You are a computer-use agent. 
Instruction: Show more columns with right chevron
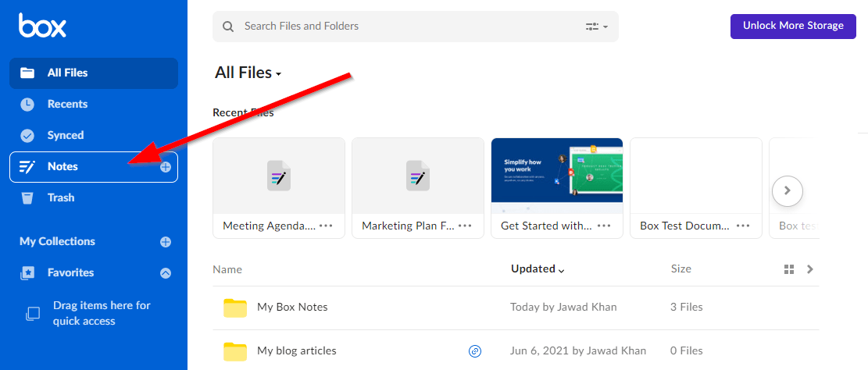point(810,269)
